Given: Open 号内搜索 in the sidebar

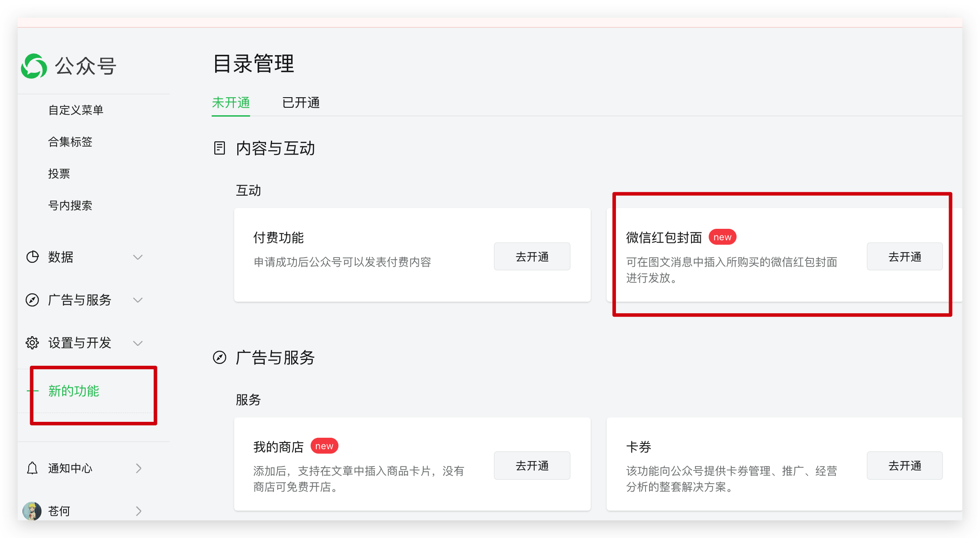Looking at the screenshot, I should tap(70, 205).
